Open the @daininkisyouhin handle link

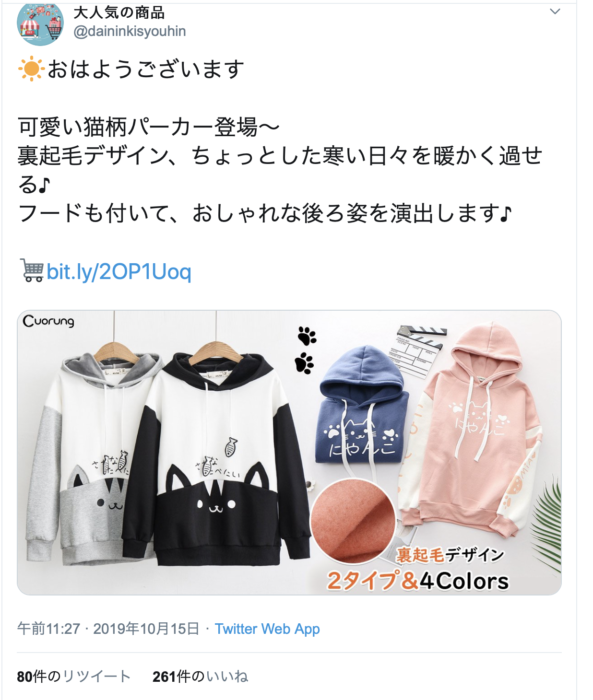tap(129, 32)
